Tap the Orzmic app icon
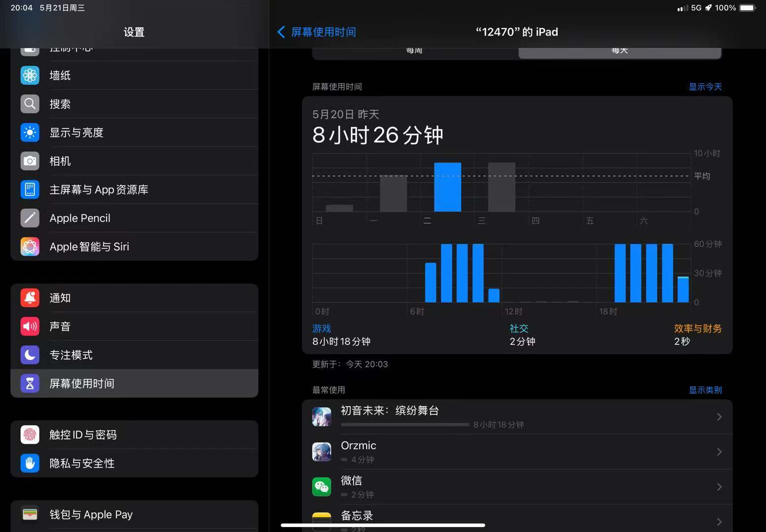Screen dimensions: 766x532 [x=322, y=452]
